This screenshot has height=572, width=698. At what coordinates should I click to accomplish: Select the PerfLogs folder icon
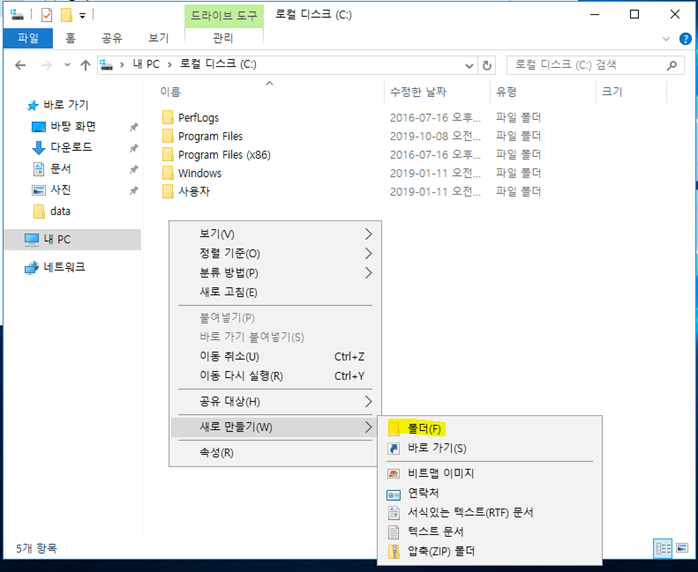(x=168, y=118)
